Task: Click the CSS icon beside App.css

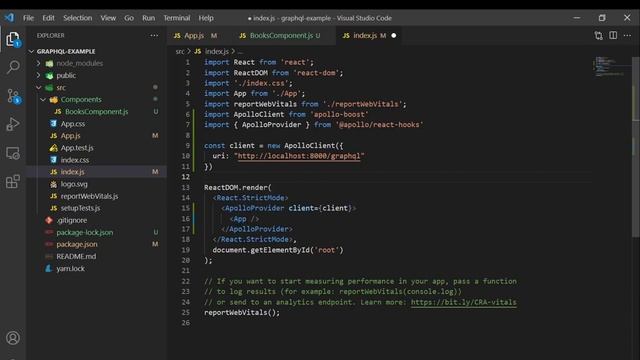Action: 53,123
